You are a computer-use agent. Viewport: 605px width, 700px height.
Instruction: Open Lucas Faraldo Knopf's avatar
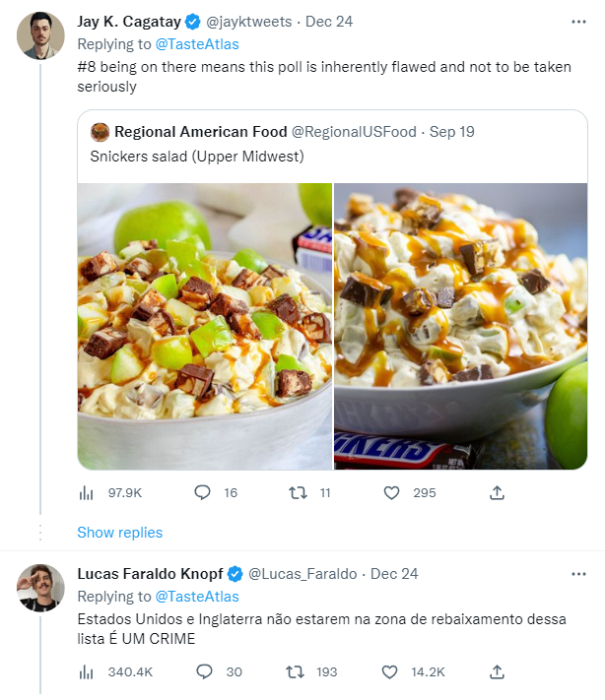(x=41, y=589)
